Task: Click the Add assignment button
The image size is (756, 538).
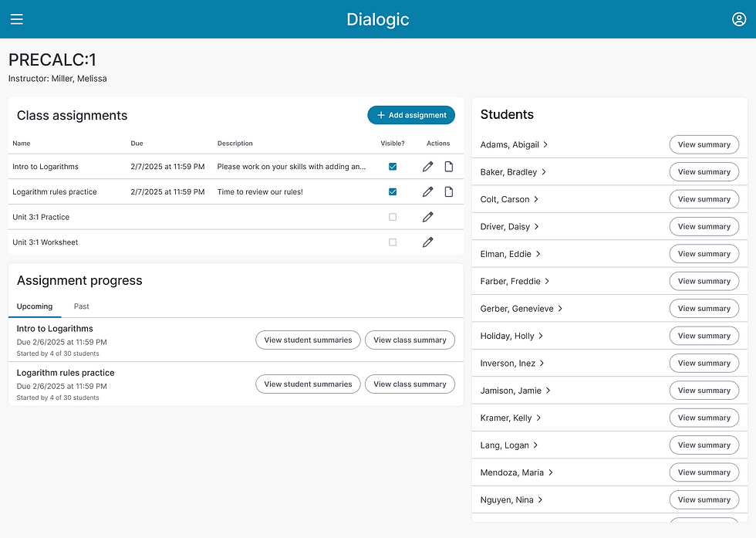Action: 410,114
